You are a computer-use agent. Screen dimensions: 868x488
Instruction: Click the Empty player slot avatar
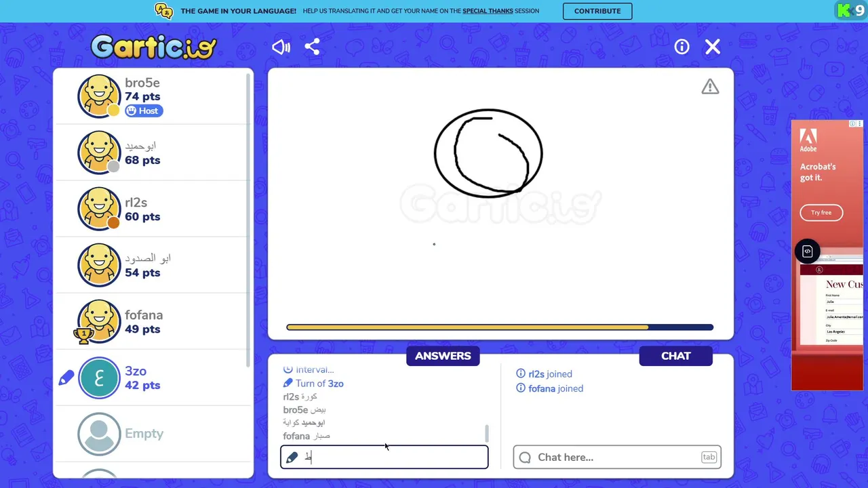99,434
